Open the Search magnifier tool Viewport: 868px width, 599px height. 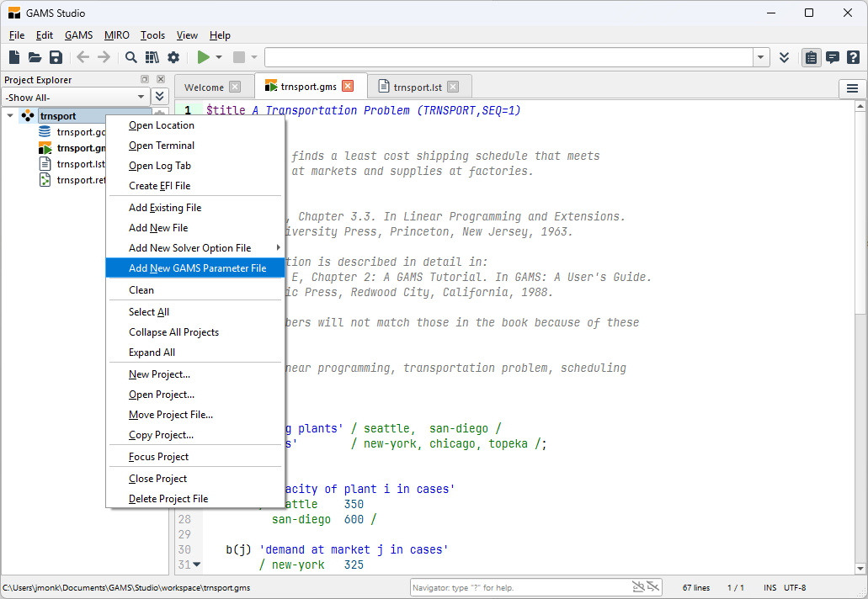(x=131, y=57)
